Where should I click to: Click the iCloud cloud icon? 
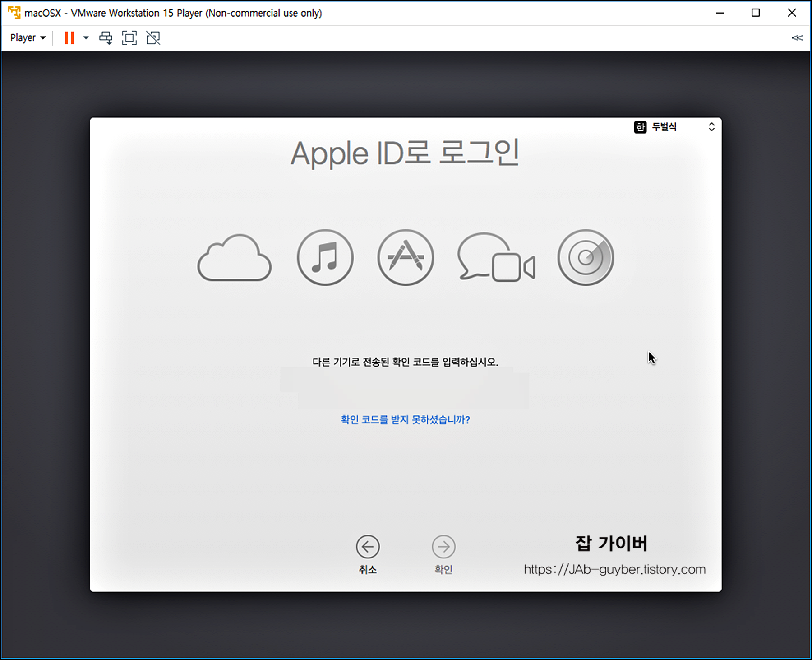coord(235,258)
